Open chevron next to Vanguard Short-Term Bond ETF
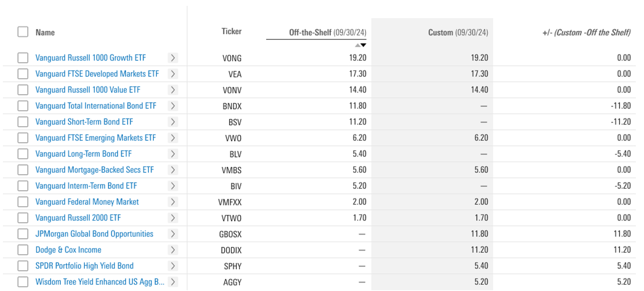The image size is (644, 291). pyautogui.click(x=173, y=122)
